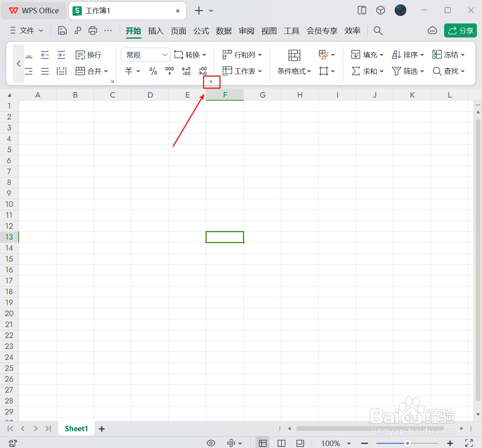Click the user avatar icon
The image size is (482, 448).
400,11
